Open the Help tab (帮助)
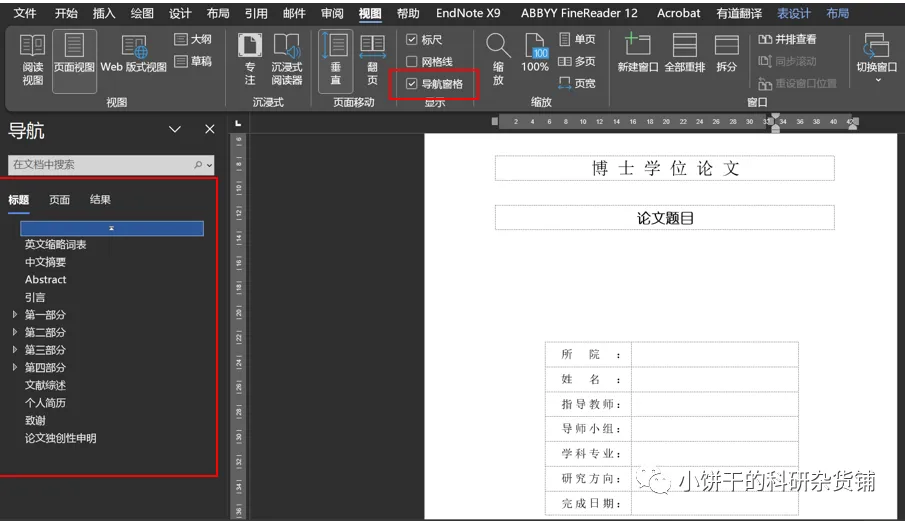This screenshot has height=521, width=905. point(408,13)
